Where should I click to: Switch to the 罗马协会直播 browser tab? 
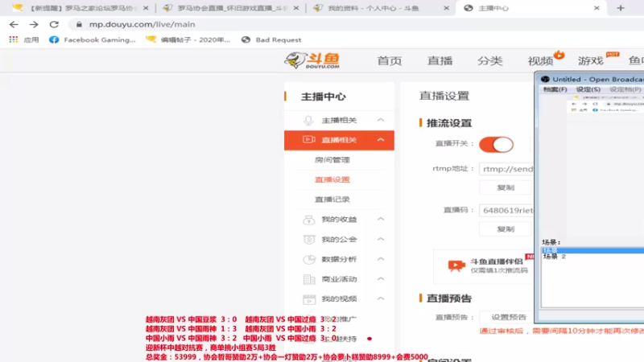coord(231,8)
